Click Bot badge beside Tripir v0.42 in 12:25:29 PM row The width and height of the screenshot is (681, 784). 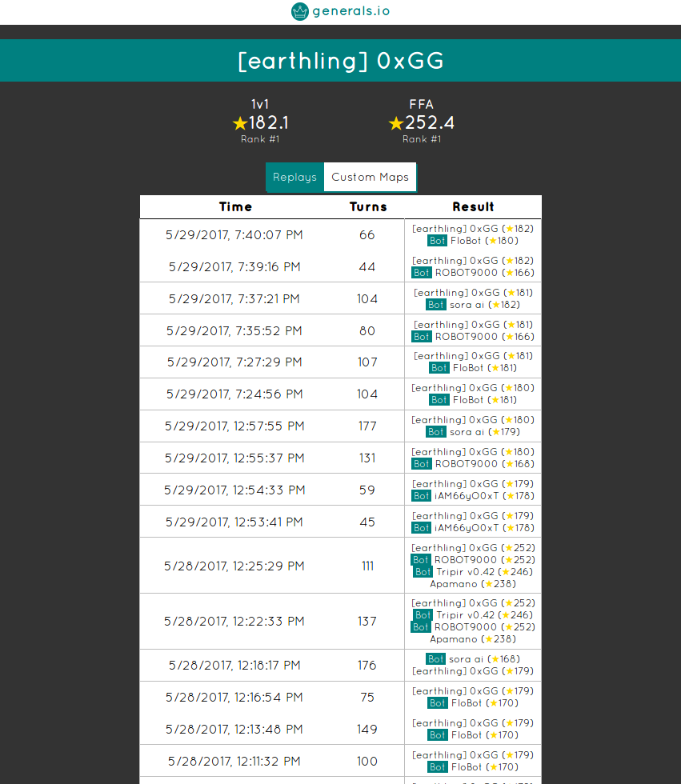[x=423, y=572]
